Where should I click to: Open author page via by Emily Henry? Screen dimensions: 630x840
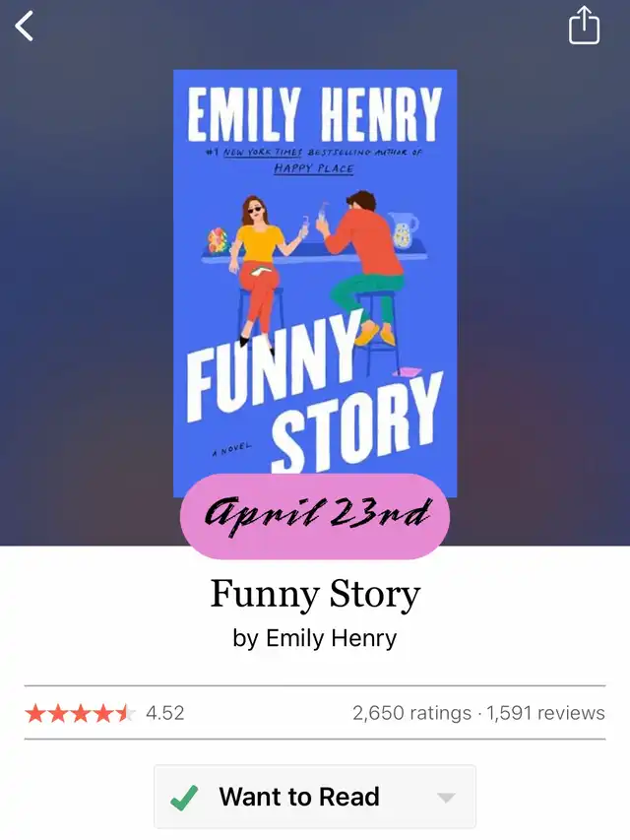pyautogui.click(x=315, y=638)
